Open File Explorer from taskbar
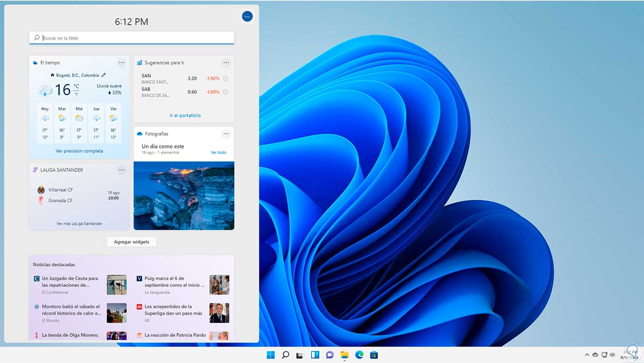 click(345, 355)
